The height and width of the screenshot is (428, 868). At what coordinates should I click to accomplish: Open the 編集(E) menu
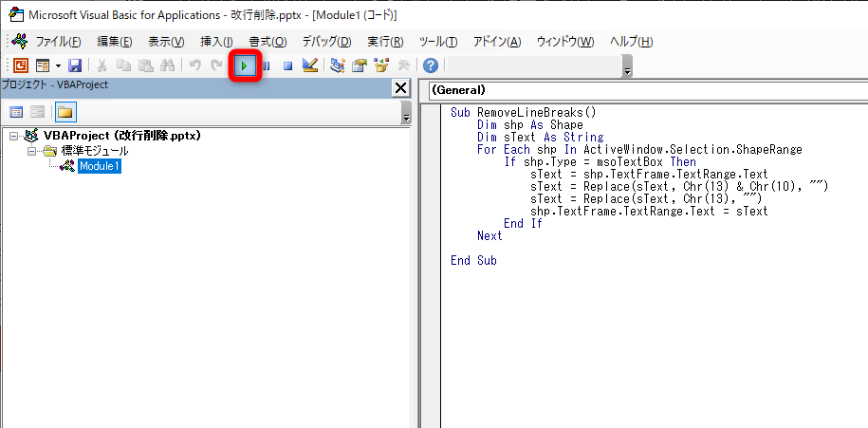point(115,42)
